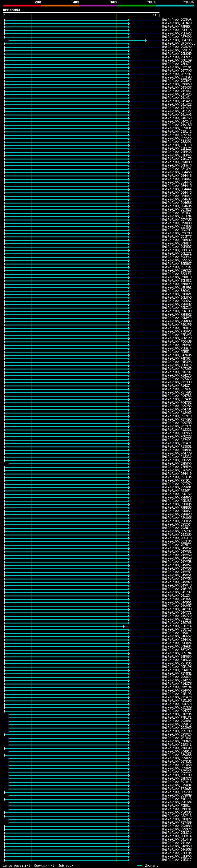The height and width of the screenshot is (868, 197).
Task: Select the UniRef100_P24006 label
Action: (x=177, y=690)
